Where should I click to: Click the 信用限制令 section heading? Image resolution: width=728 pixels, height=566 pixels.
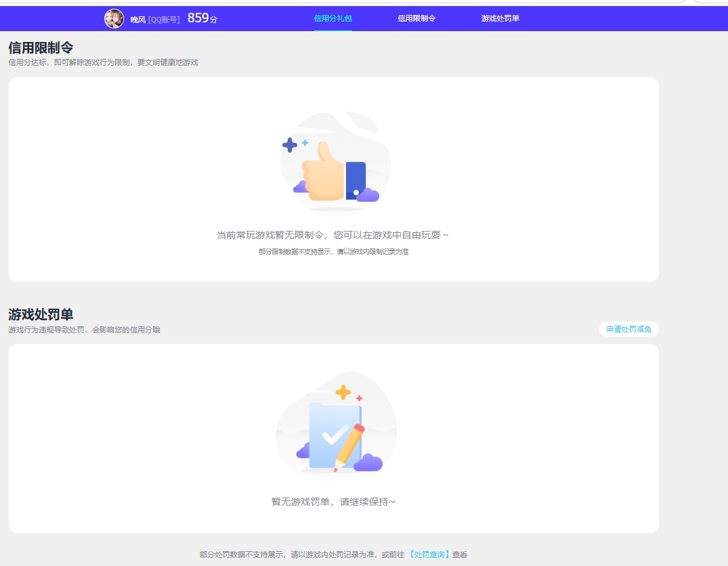pyautogui.click(x=41, y=47)
